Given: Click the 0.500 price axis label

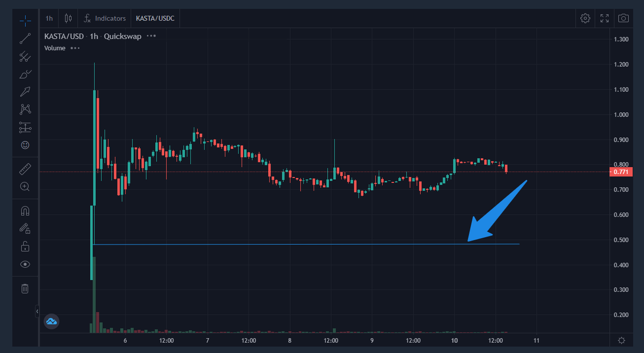Looking at the screenshot, I should tap(621, 240).
